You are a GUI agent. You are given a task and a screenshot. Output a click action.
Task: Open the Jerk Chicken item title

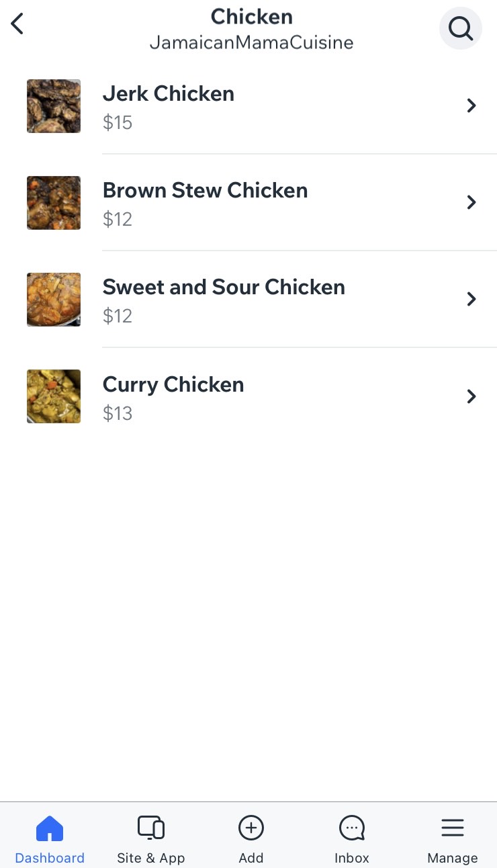click(169, 94)
